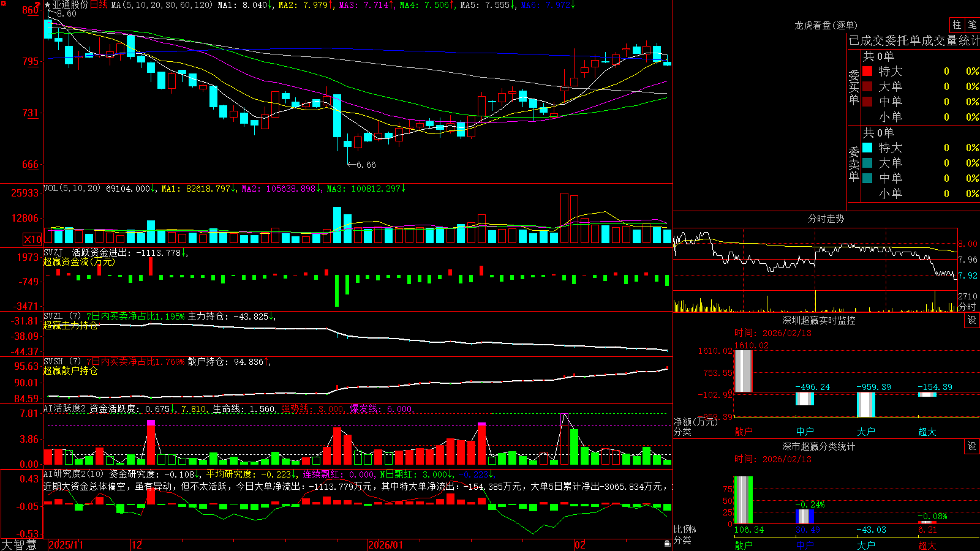This screenshot has height=551, width=980.
Task: Open 设 settings for 深市超赢分类统计
Action: (x=972, y=446)
